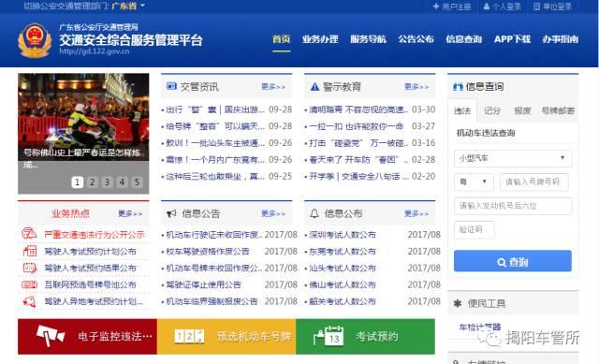The image size is (599, 364).
Task: Open 互联网预选号牌号池公布 link
Action: (x=90, y=285)
